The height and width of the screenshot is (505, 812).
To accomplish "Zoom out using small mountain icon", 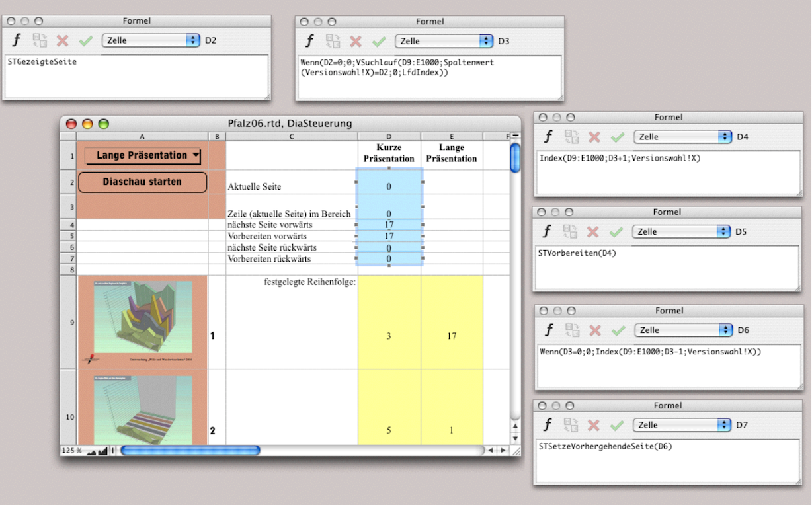I will (x=90, y=451).
